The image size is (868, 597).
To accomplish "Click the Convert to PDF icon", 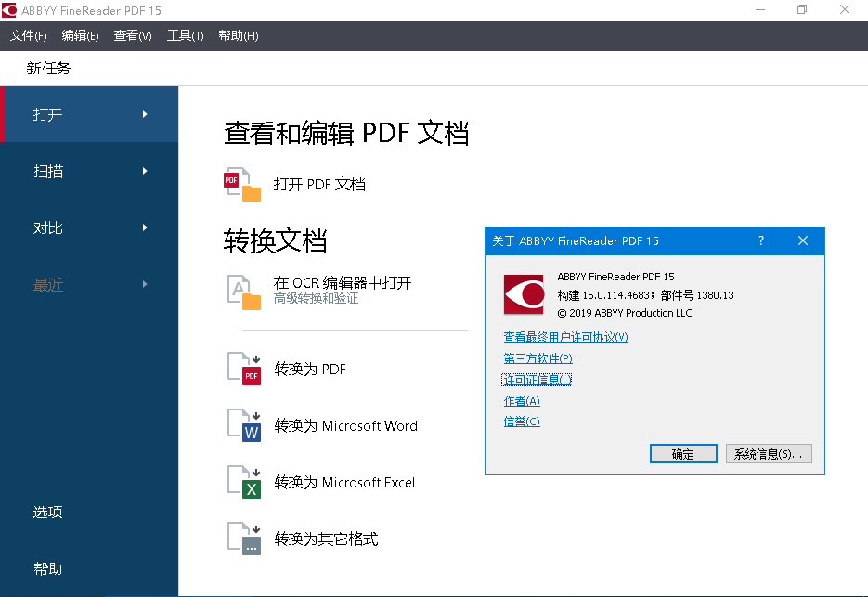I will [x=243, y=369].
